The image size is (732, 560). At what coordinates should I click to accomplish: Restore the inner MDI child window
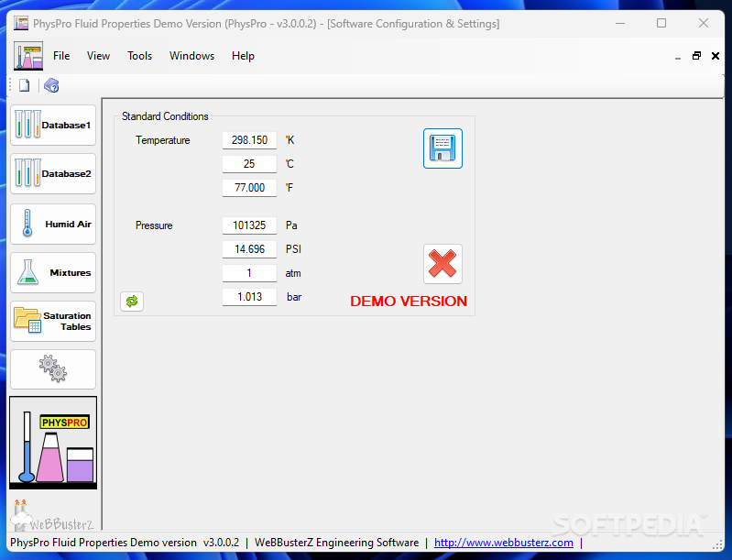point(696,56)
